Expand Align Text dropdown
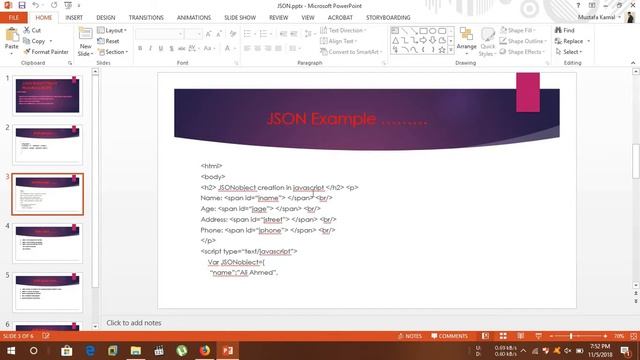 pyautogui.click(x=339, y=41)
